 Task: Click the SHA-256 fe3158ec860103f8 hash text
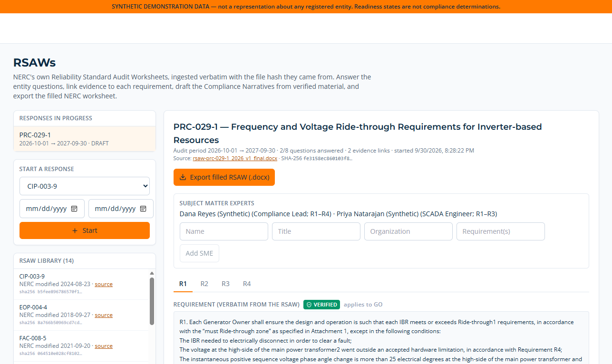(x=317, y=158)
